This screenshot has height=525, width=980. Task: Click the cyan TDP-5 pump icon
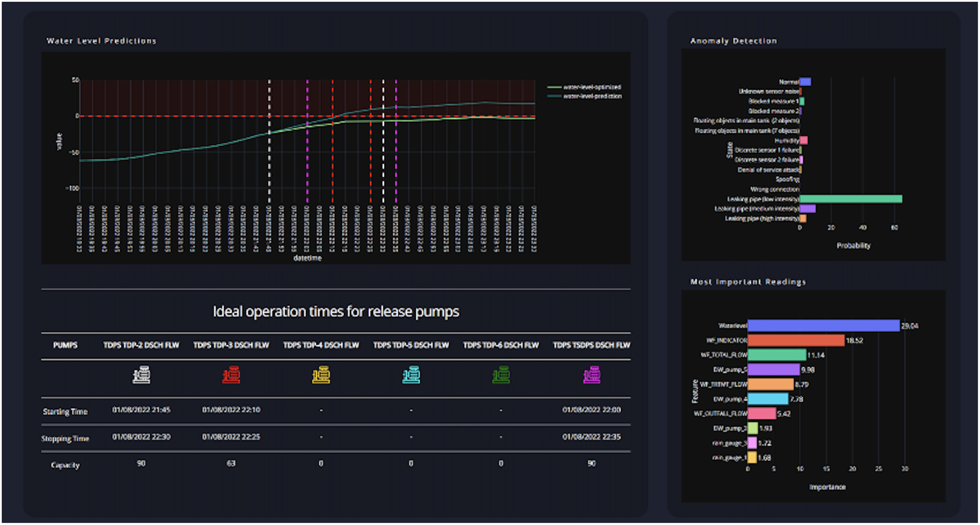[x=411, y=375]
